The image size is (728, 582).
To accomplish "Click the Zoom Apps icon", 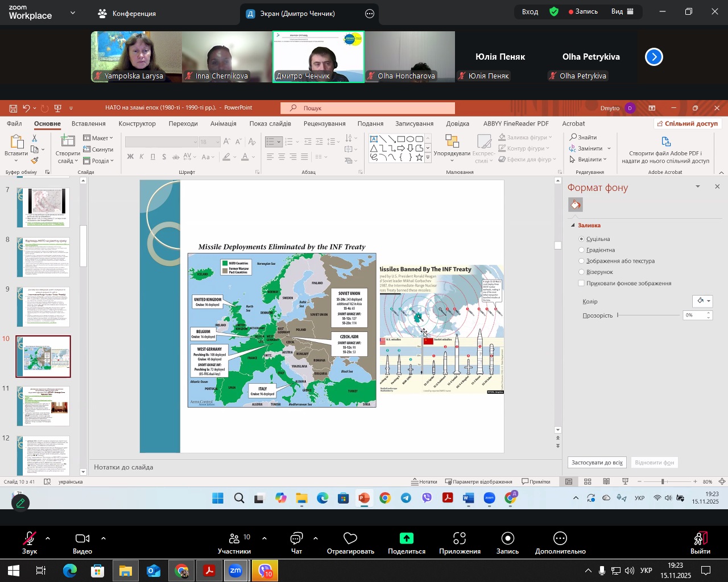I will 460,539.
